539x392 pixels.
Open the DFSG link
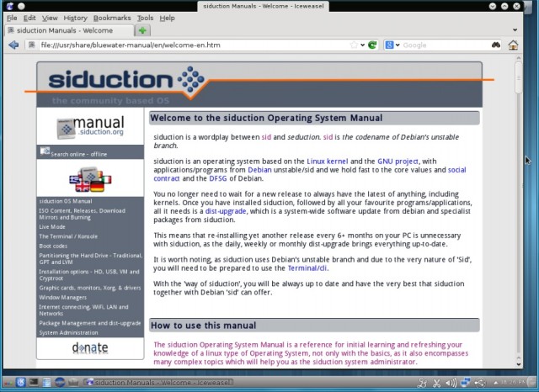click(x=218, y=178)
